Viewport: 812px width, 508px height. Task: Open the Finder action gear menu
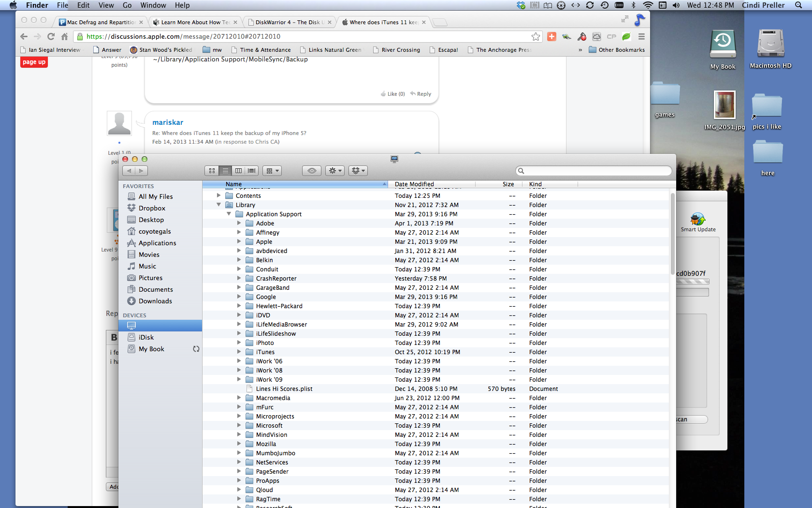coord(335,171)
